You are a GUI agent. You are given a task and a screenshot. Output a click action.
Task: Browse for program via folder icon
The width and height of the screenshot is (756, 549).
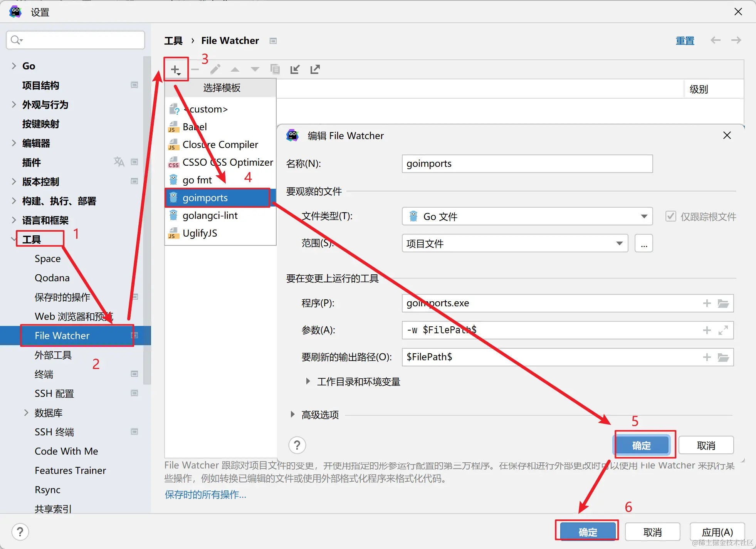click(x=723, y=304)
